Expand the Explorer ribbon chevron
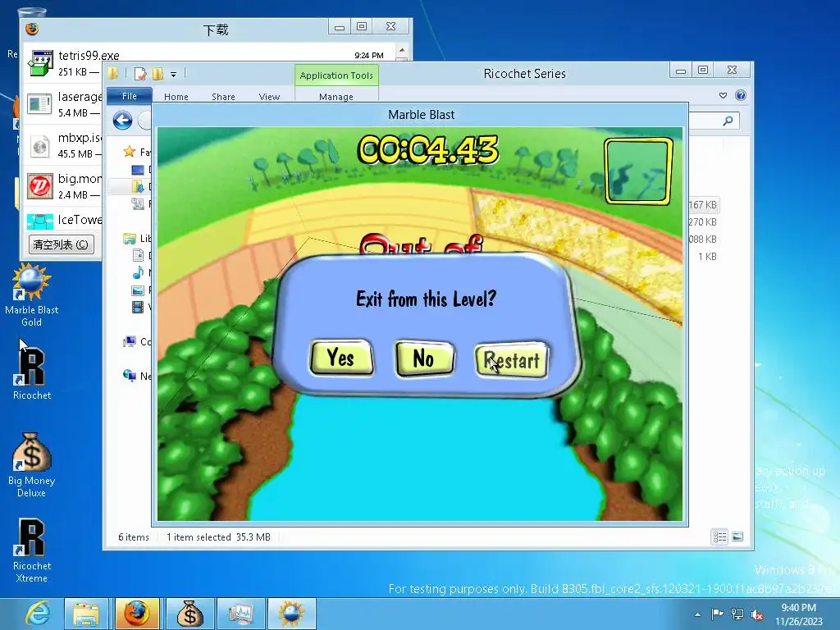Viewport: 840px width, 630px height. point(724,95)
